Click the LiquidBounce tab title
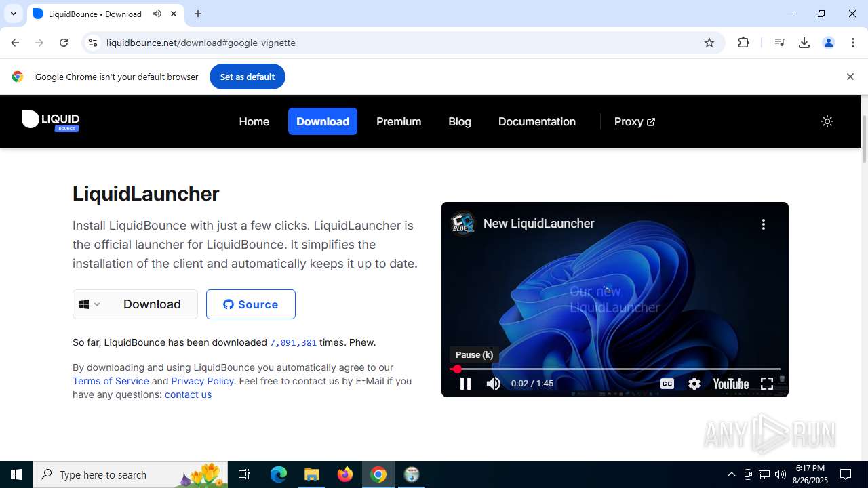This screenshot has height=488, width=868. 96,14
